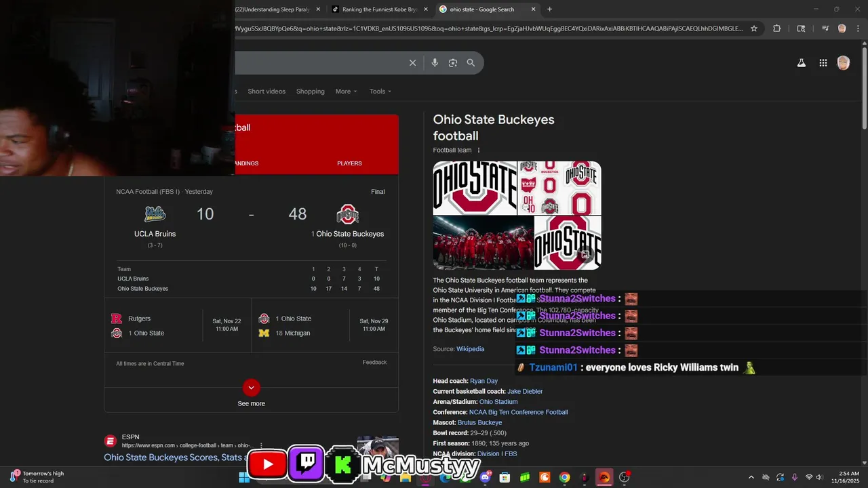Open the three-dot menu beside Football team
The image size is (868, 488).
click(x=479, y=150)
